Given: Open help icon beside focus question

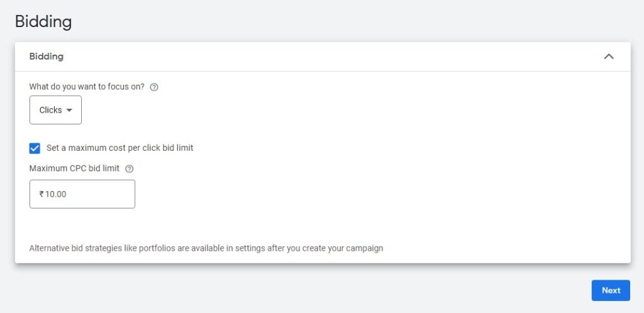Looking at the screenshot, I should click(x=154, y=87).
